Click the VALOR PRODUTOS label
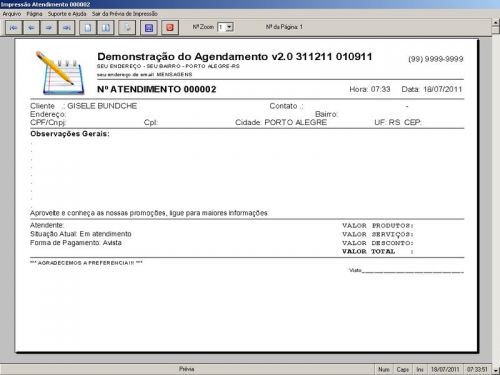 [378, 226]
